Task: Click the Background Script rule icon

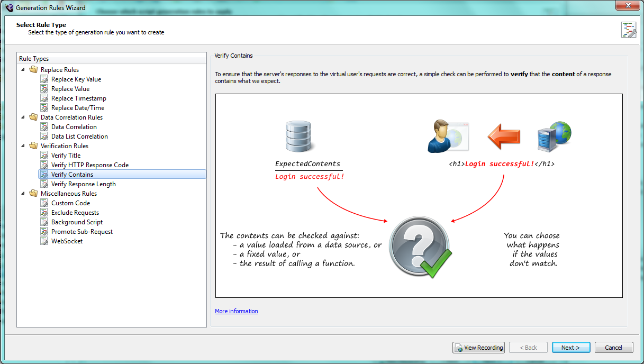Action: pyautogui.click(x=44, y=222)
